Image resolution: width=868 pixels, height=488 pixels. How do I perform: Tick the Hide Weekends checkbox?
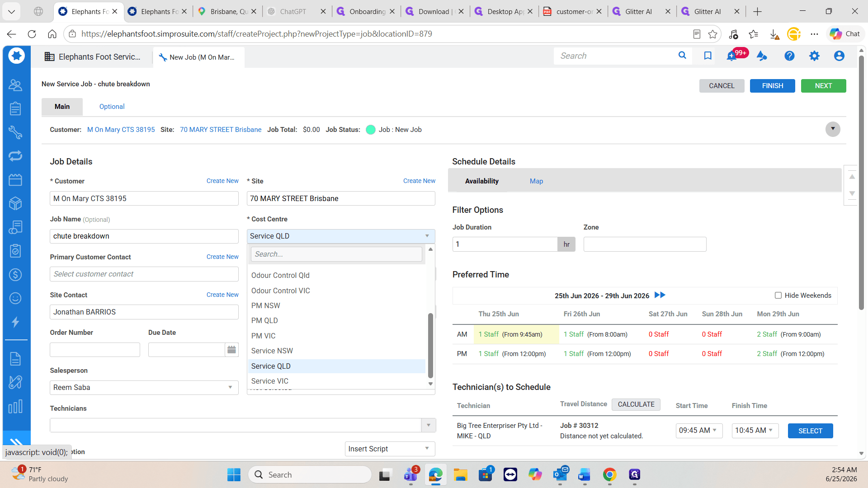[778, 296]
